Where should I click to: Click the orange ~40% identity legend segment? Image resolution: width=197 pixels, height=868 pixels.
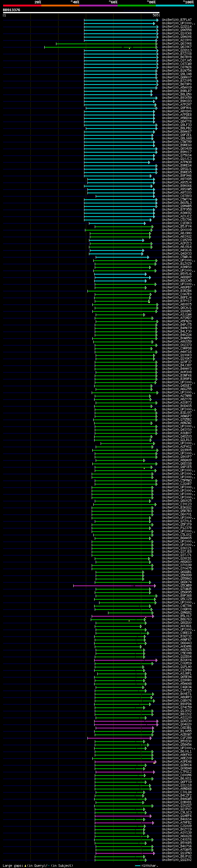click(60, 6)
